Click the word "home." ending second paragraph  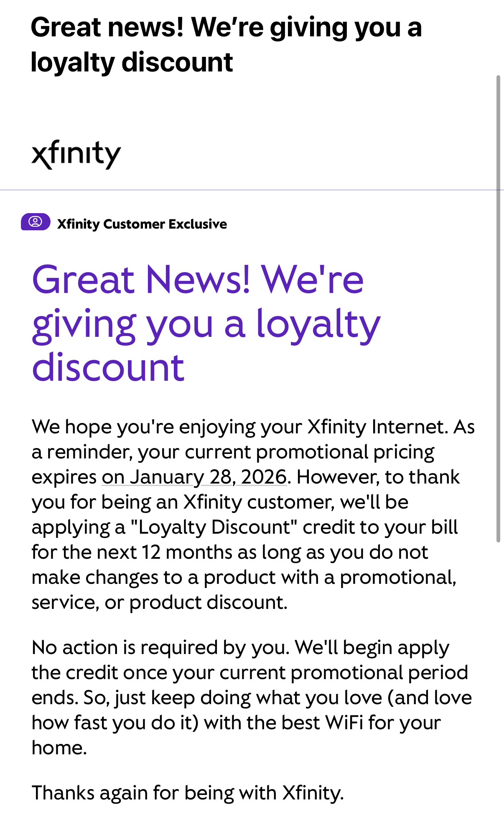59,748
